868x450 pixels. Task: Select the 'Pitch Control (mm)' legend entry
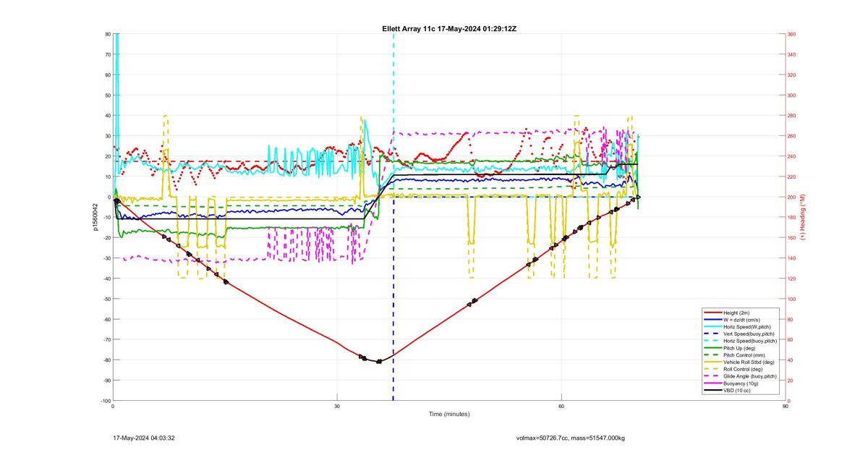(735, 355)
